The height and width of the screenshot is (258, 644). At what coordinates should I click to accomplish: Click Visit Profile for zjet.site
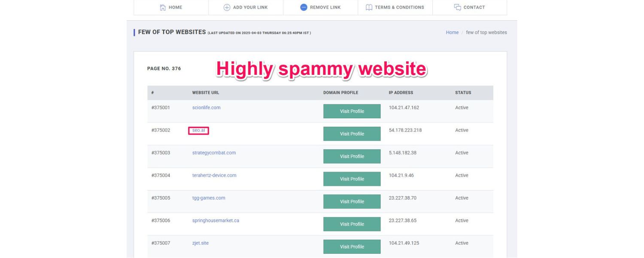point(352,246)
